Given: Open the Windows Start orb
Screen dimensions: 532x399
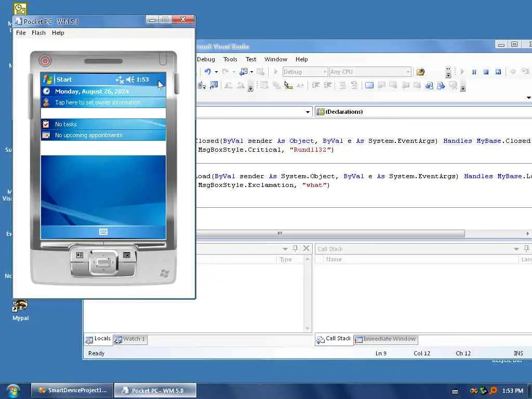Looking at the screenshot, I should (x=13, y=391).
